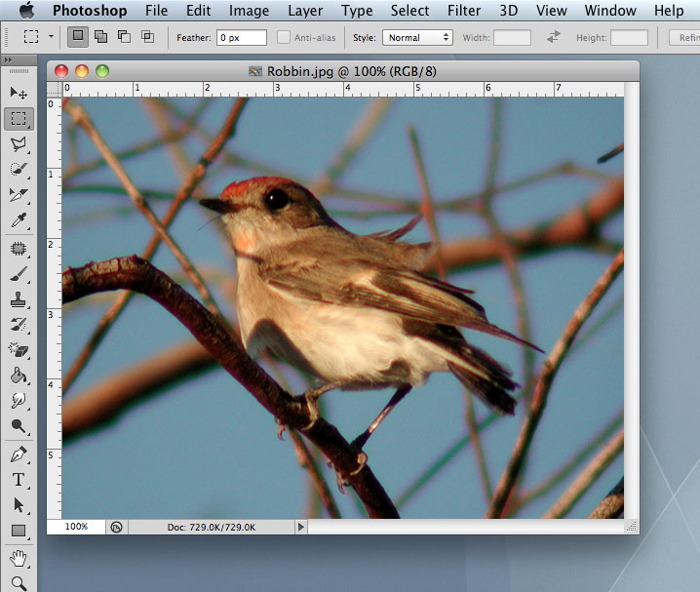This screenshot has width=700, height=592.
Task: Expand the toolbox panel double-arrow
Action: pos(8,59)
